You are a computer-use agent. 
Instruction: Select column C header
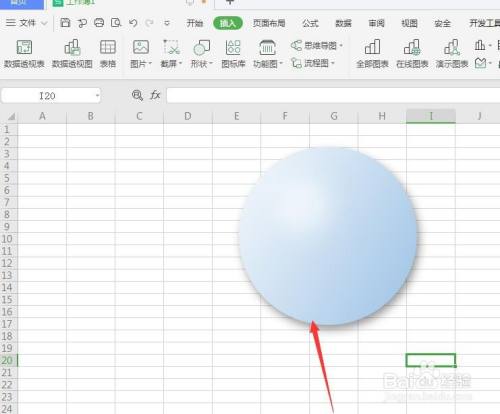(139, 116)
